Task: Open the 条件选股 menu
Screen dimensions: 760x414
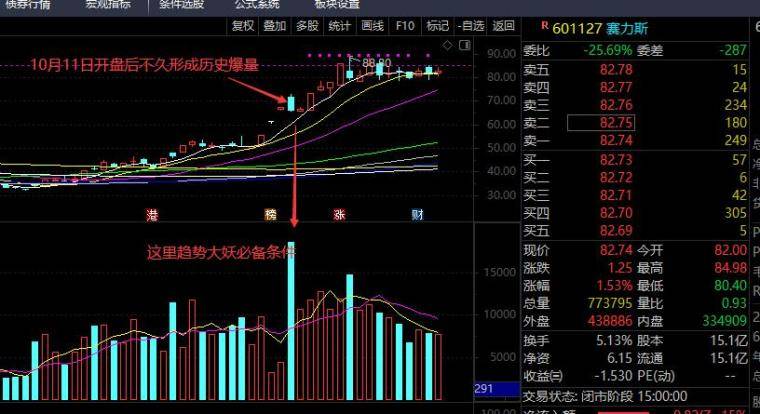Action: coord(182,4)
